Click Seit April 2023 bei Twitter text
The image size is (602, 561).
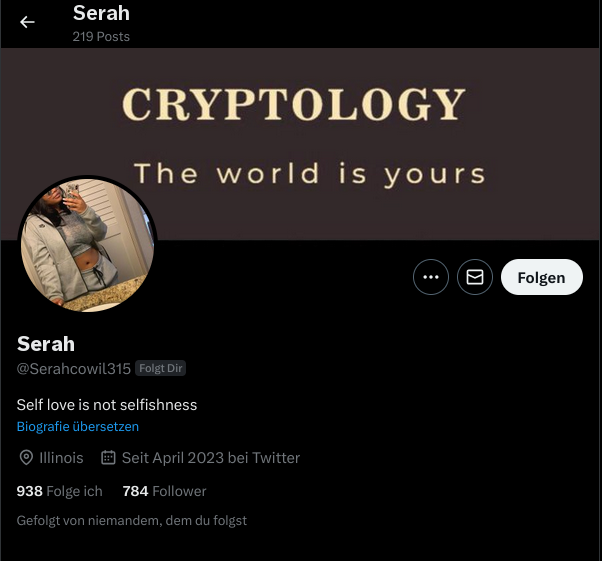pos(211,458)
